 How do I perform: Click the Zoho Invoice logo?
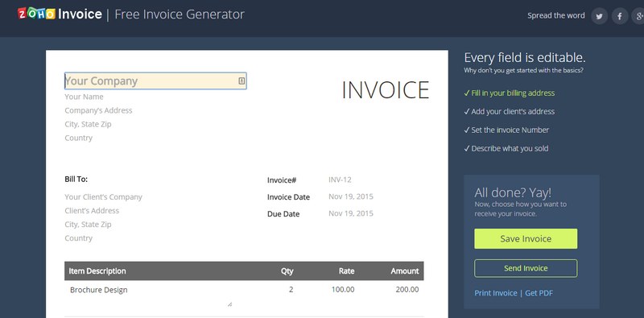pyautogui.click(x=60, y=14)
